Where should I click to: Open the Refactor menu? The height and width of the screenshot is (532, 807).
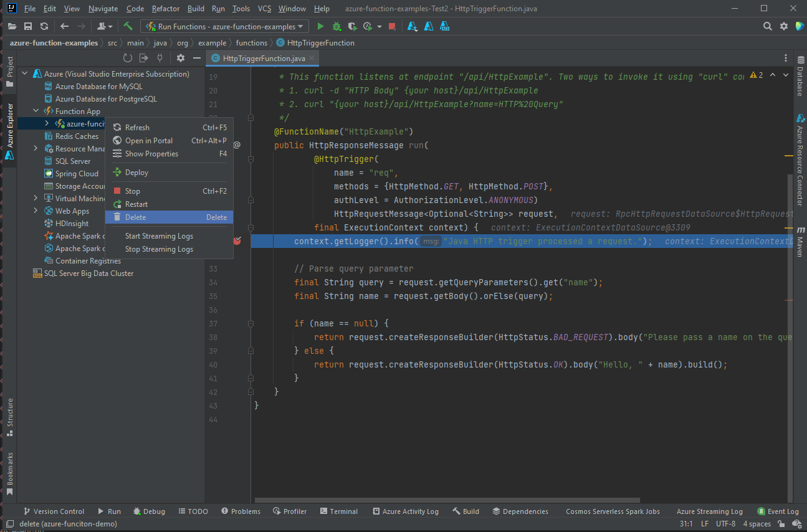coord(165,9)
